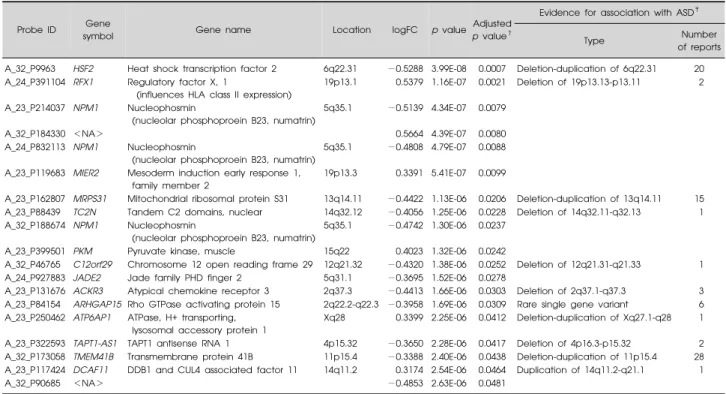Select gene symbol MIER2

tap(86, 173)
